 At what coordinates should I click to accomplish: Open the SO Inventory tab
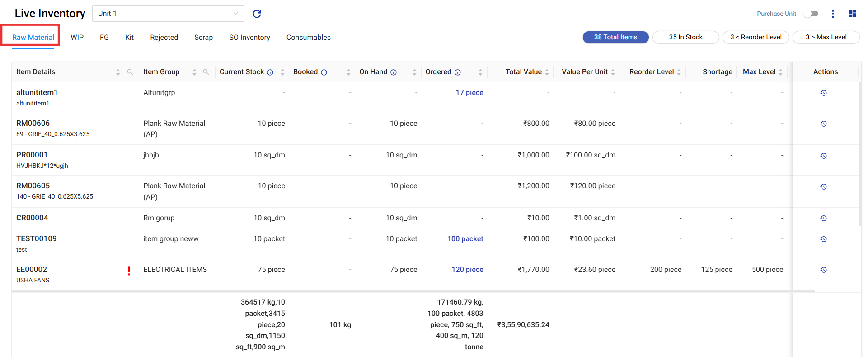click(249, 37)
